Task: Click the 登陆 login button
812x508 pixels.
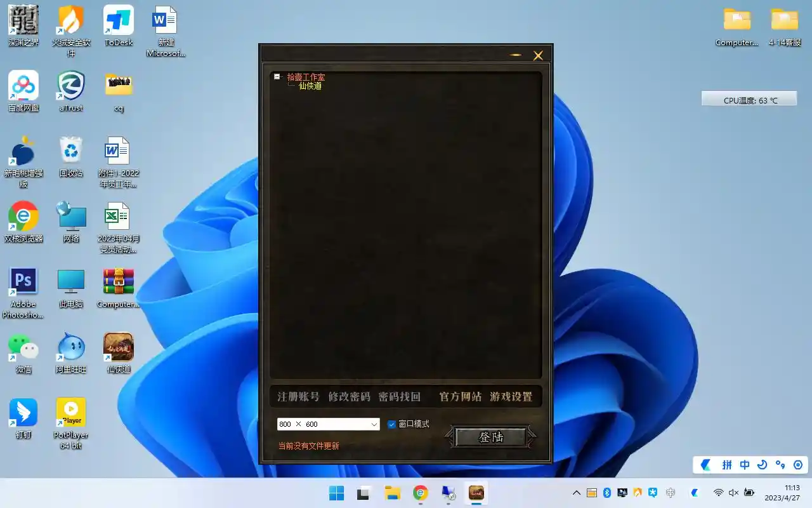Action: coord(491,437)
